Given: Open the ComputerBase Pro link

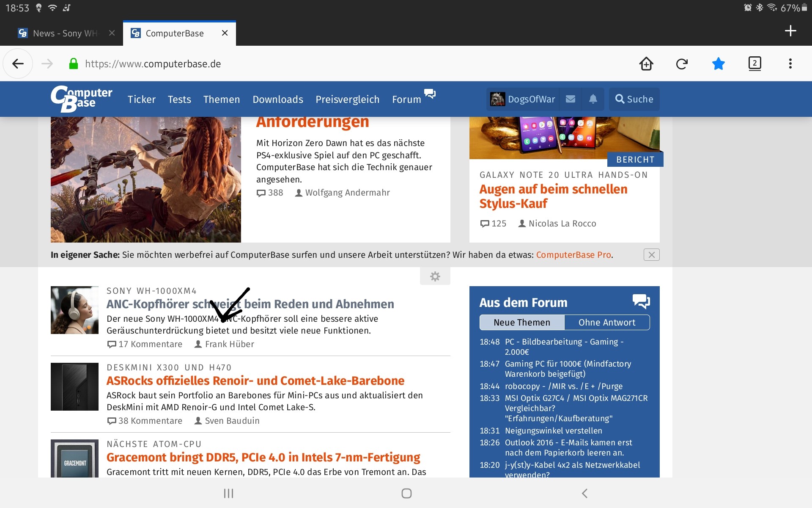Looking at the screenshot, I should point(574,255).
